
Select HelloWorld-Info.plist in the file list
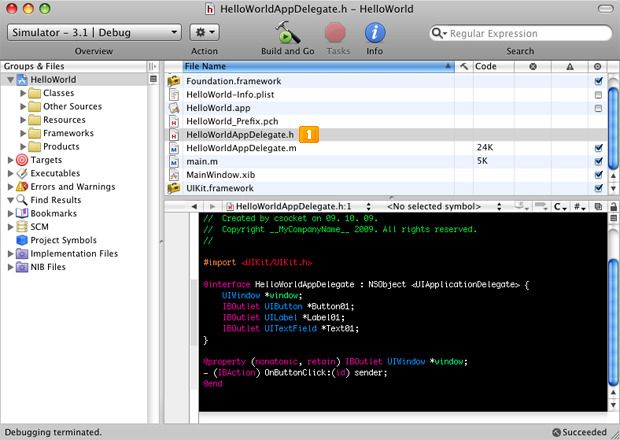(386, 95)
